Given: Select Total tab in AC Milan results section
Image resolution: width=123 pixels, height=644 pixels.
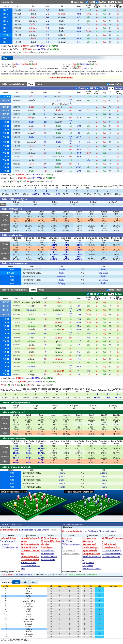Looking at the screenshot, I should (33, 290).
